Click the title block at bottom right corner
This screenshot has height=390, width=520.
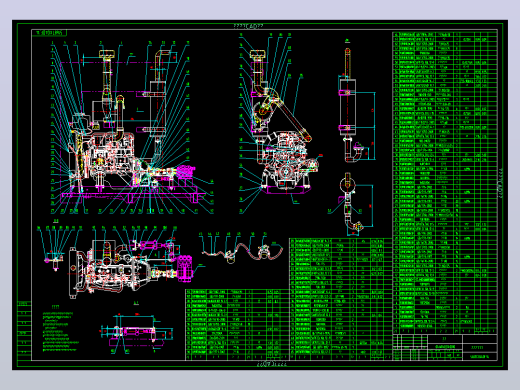pos(445,347)
